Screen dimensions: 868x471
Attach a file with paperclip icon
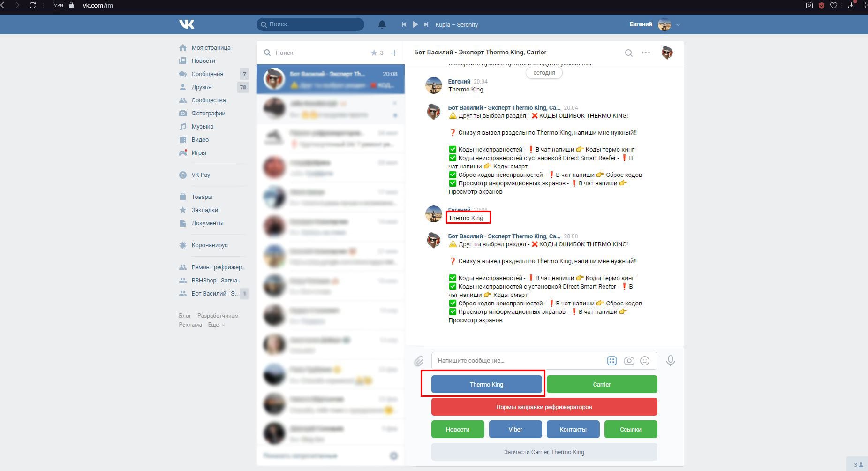coord(419,361)
